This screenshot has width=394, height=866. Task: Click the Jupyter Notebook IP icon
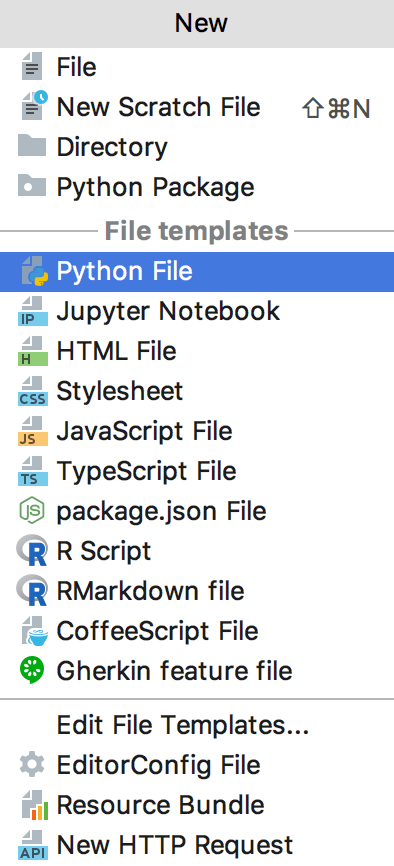pos(33,311)
